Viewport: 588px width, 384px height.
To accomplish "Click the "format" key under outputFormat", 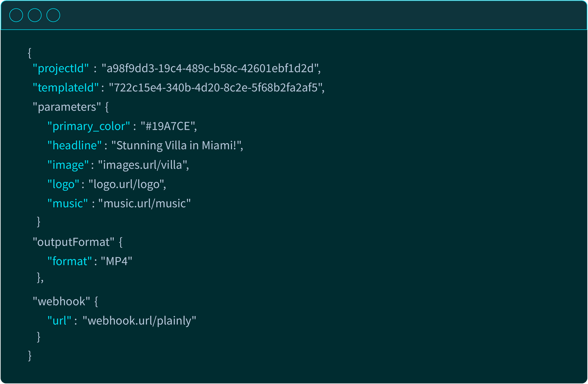I will 69,261.
